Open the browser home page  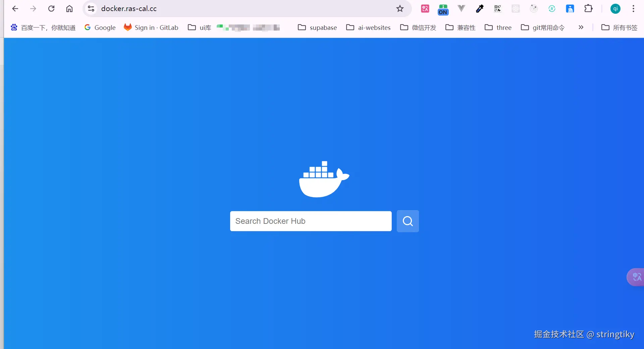point(69,9)
